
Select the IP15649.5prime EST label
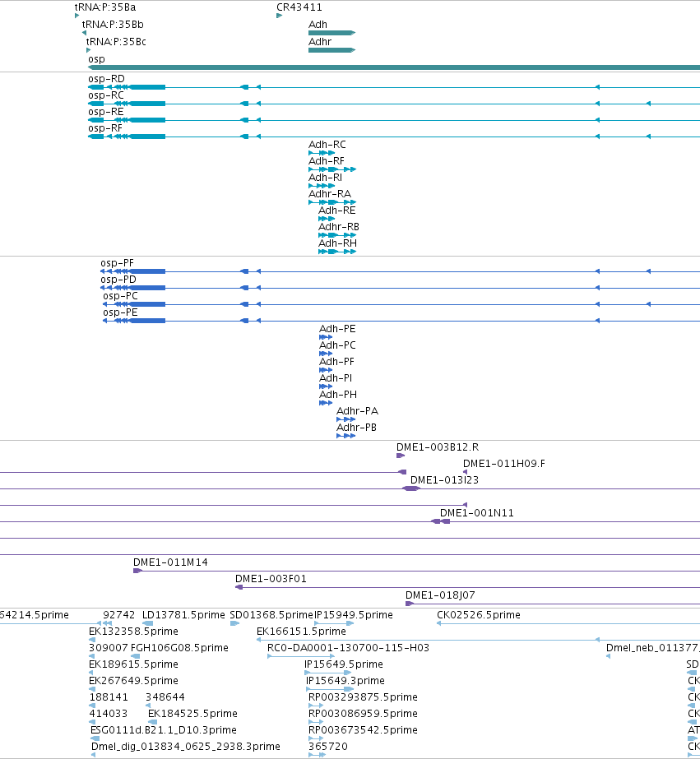tap(344, 664)
